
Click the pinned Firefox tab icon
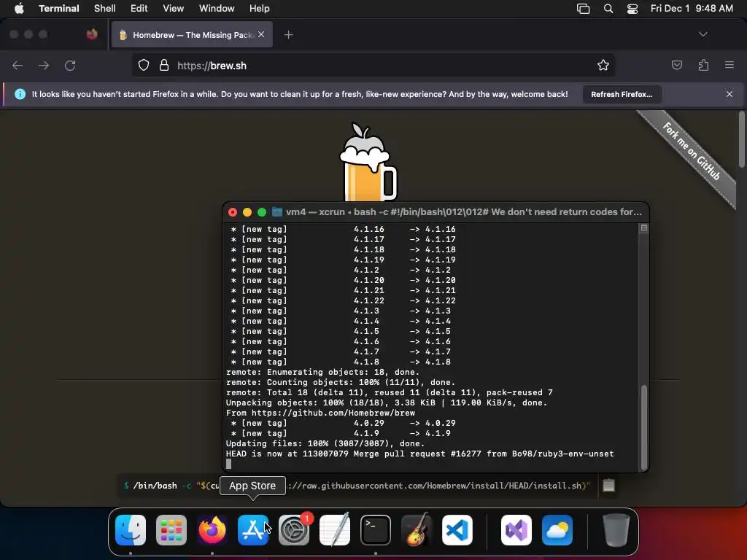click(x=92, y=34)
